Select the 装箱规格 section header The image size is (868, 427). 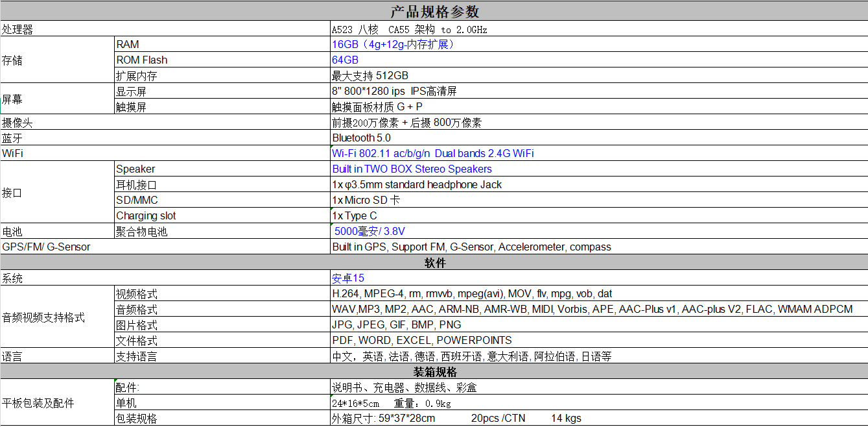(434, 372)
